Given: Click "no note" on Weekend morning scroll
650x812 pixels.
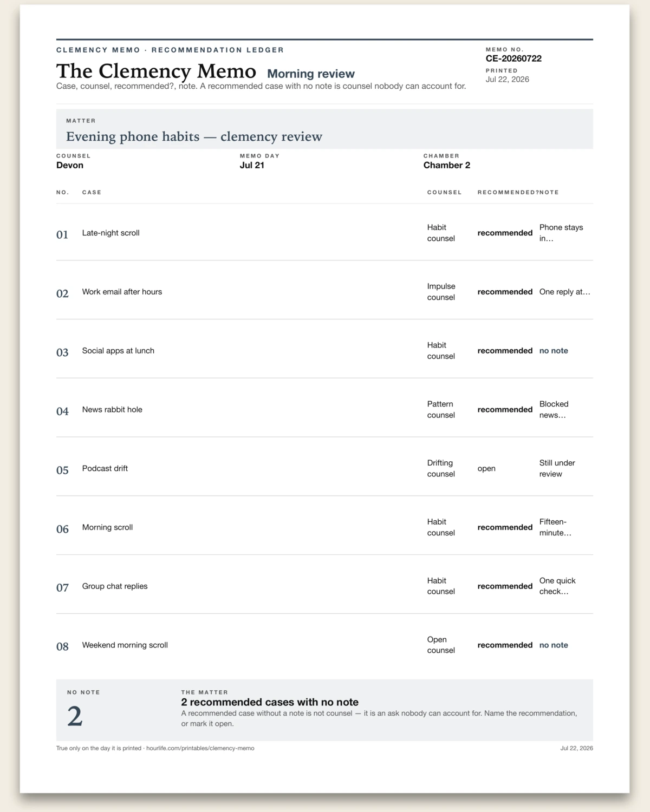Looking at the screenshot, I should pyautogui.click(x=554, y=645).
